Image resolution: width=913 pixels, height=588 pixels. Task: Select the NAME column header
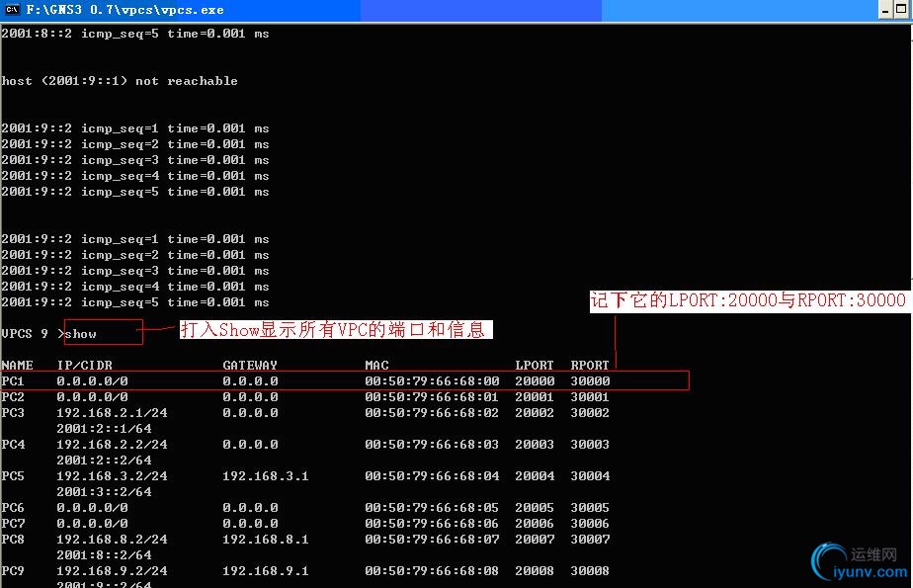17,365
